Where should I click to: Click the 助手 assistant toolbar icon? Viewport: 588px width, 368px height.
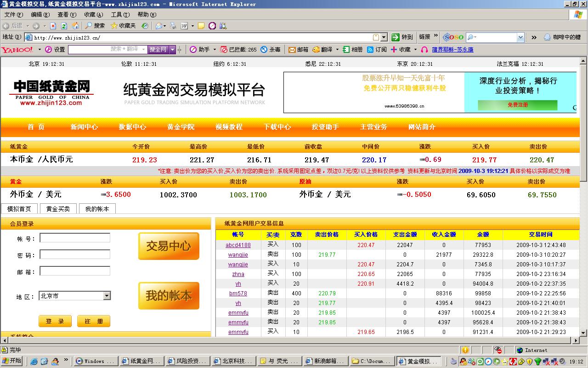click(x=199, y=49)
